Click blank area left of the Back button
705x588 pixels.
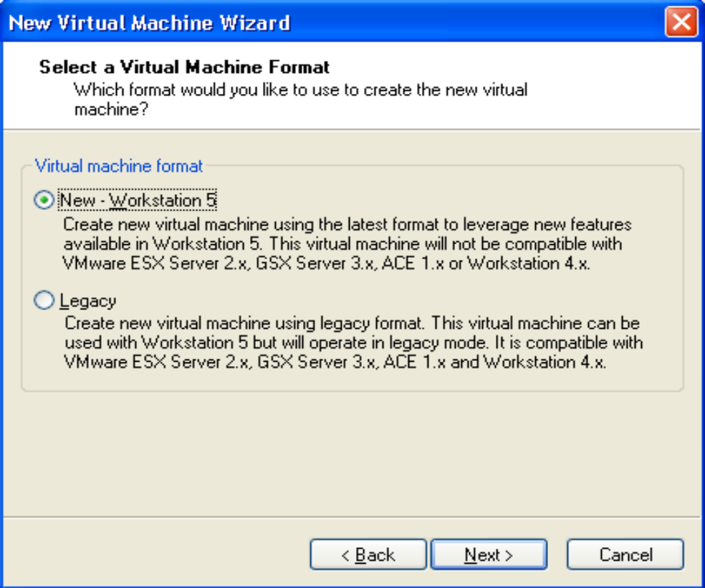pos(158,555)
